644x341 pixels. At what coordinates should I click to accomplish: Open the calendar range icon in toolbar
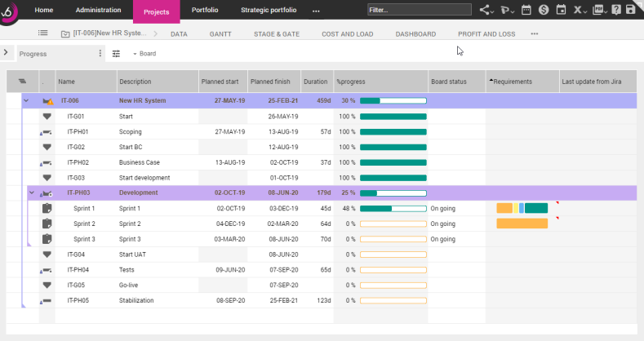click(526, 10)
